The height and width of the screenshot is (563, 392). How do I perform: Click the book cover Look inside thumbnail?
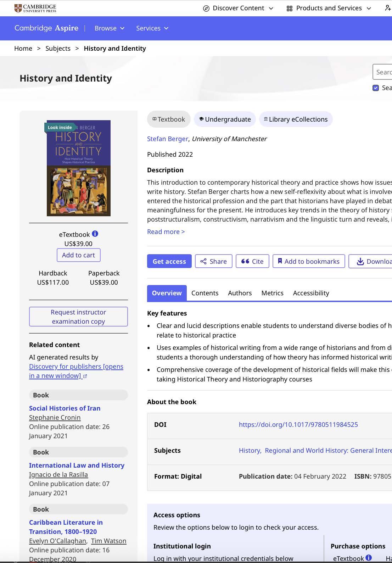pyautogui.click(x=79, y=168)
